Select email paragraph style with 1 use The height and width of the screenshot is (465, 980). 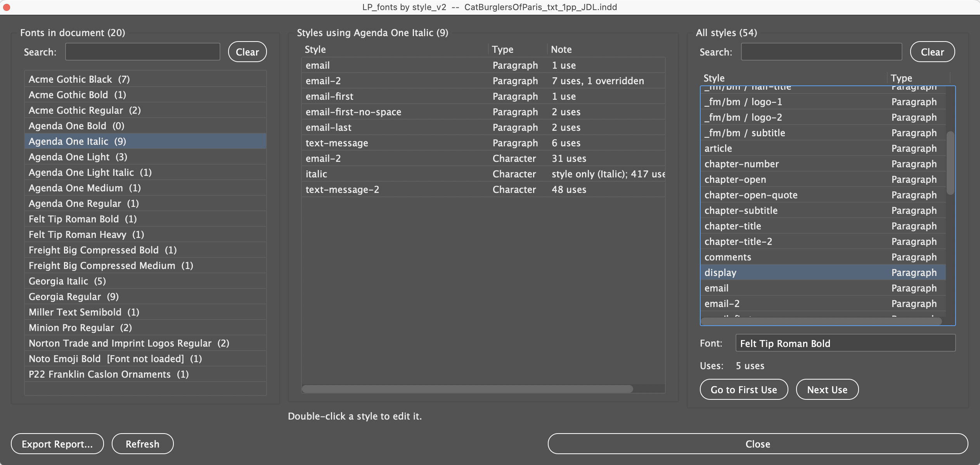tap(483, 65)
